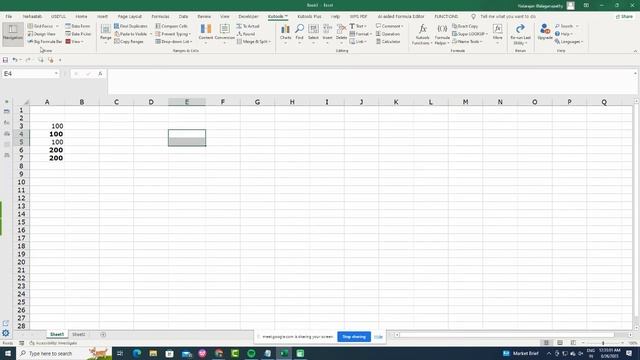640x360 pixels.
Task: Click Exact Copy formula tool
Action: [x=465, y=26]
